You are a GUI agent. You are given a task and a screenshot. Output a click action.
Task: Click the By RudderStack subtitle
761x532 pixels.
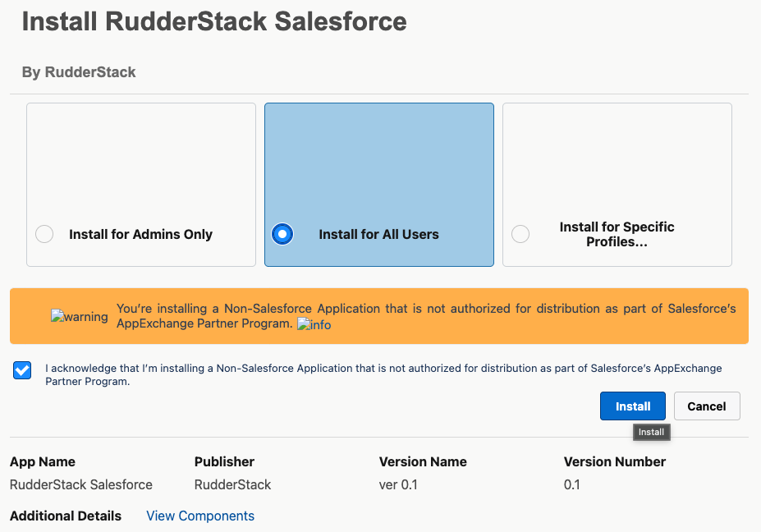(x=79, y=72)
